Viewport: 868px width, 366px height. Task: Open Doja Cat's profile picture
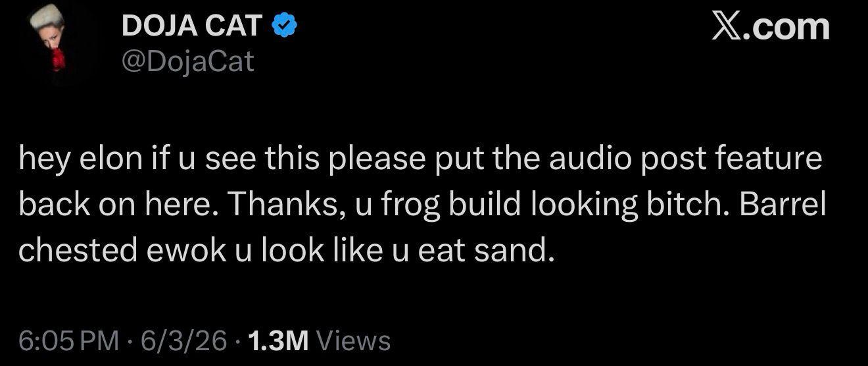click(51, 46)
